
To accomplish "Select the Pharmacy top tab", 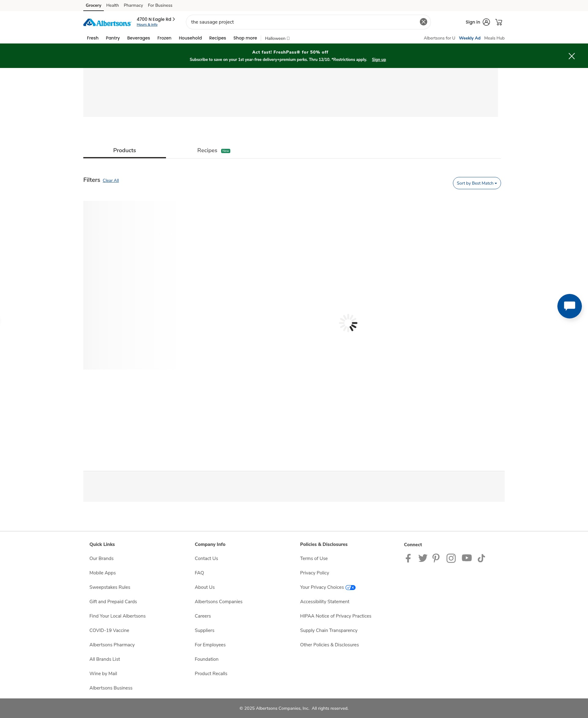I will (x=133, y=6).
